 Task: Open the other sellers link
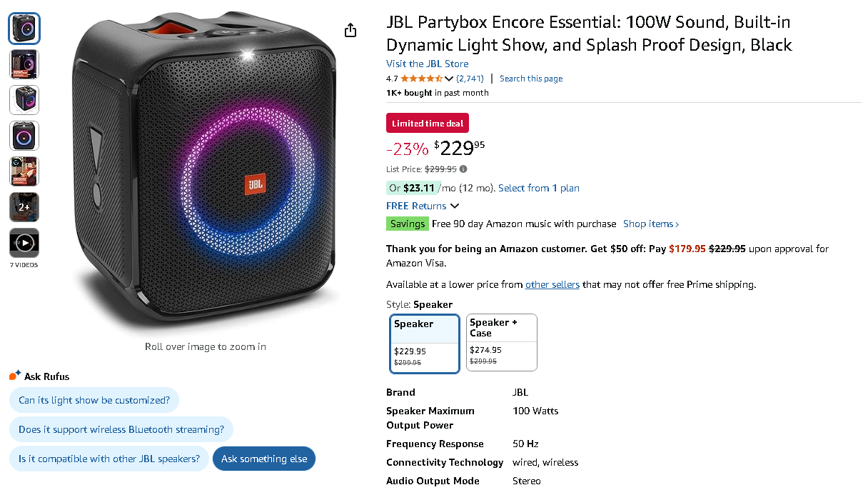pyautogui.click(x=552, y=284)
